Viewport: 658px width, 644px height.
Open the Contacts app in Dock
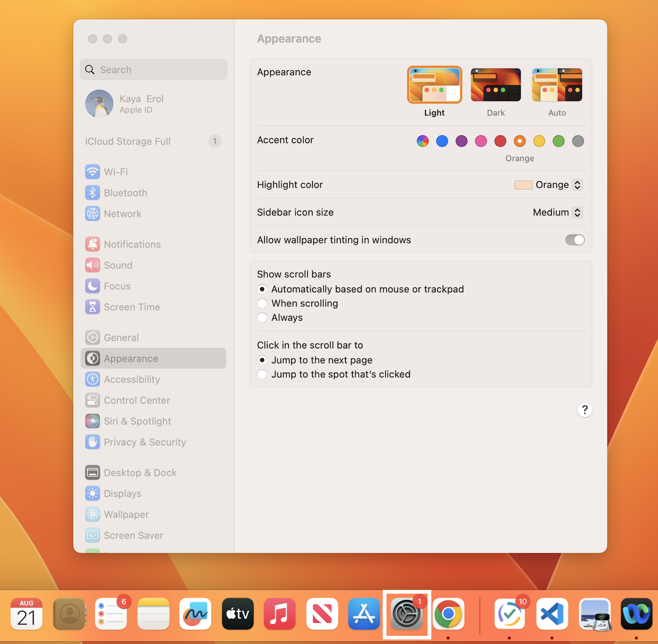coord(69,614)
